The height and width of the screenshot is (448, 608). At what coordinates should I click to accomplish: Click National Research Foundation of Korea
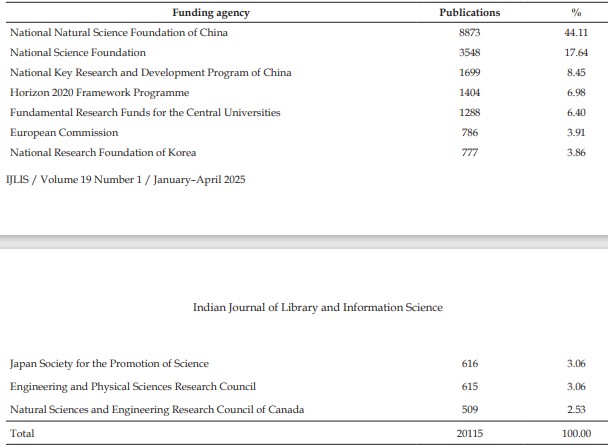(x=103, y=152)
